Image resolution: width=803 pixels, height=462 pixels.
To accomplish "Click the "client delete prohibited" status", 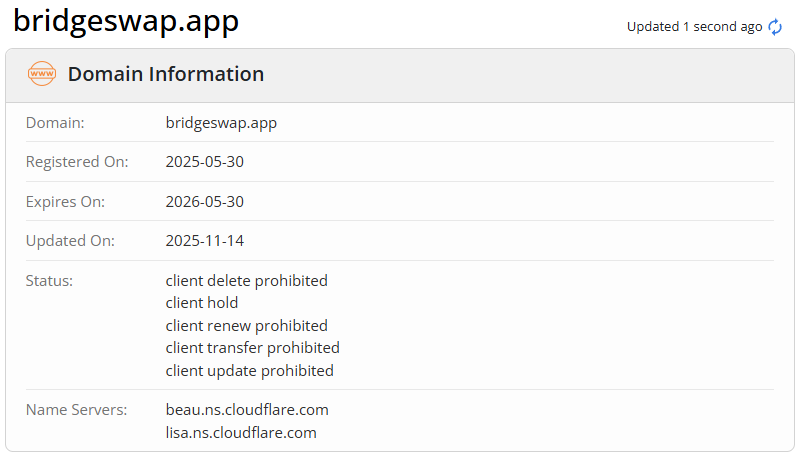I will pyautogui.click(x=247, y=281).
